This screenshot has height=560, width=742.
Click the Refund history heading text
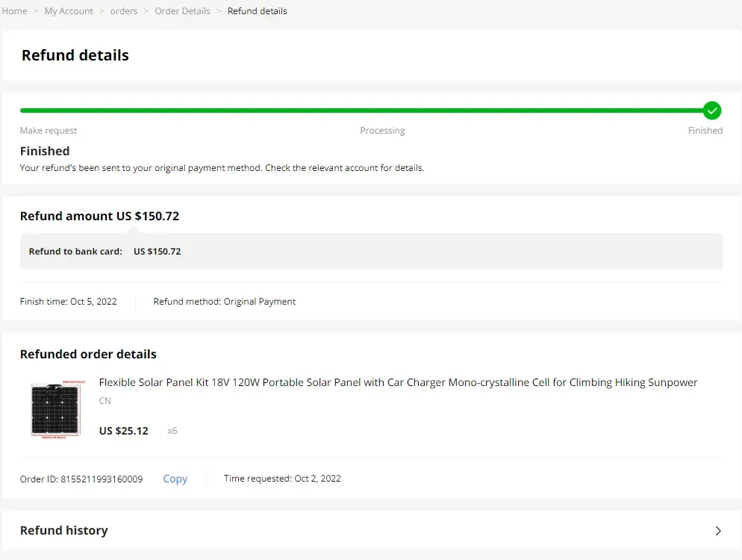point(64,530)
